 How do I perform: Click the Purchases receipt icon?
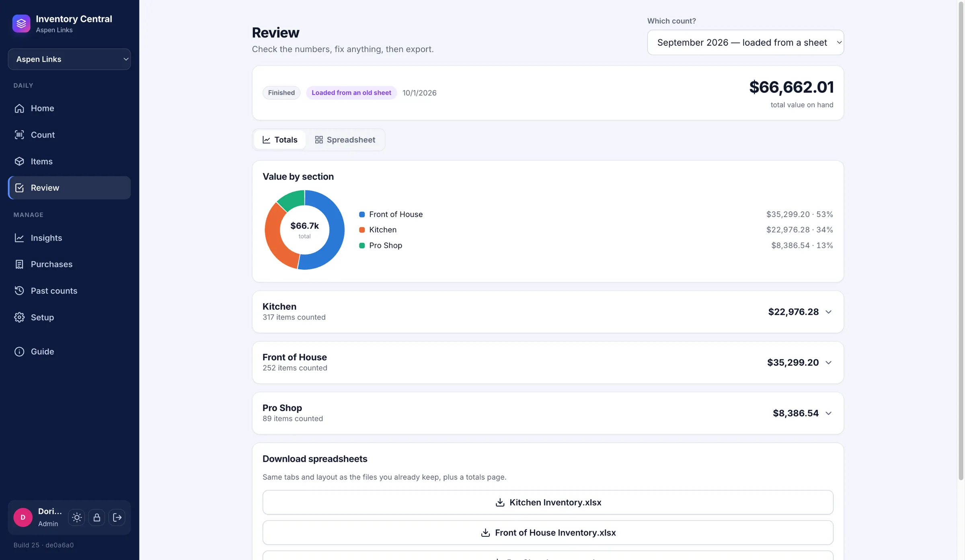(x=19, y=264)
